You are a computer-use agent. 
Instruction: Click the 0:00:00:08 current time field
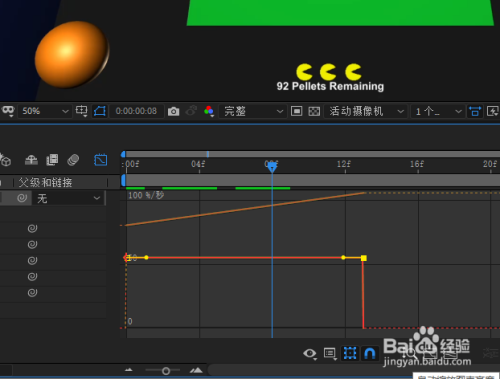coord(136,111)
